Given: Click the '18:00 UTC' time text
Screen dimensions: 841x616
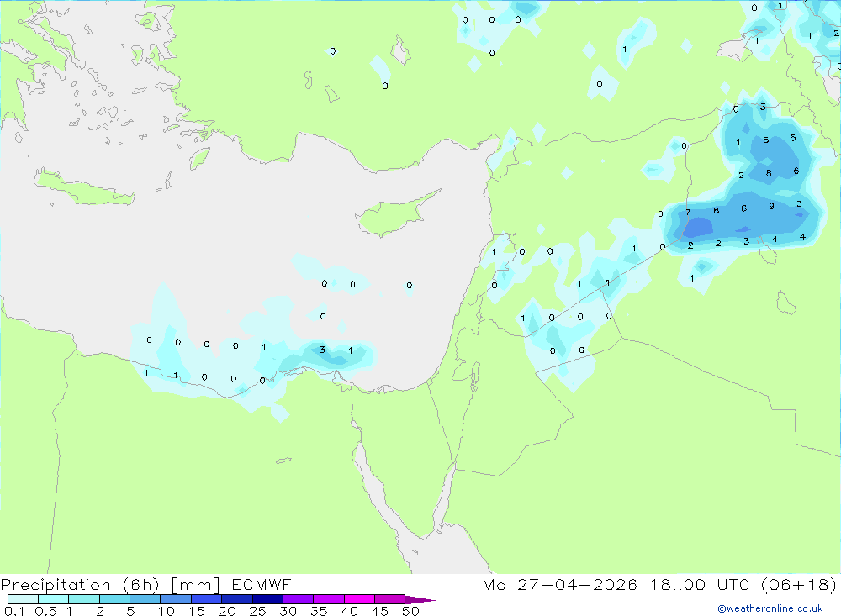Looking at the screenshot, I should [x=700, y=585].
